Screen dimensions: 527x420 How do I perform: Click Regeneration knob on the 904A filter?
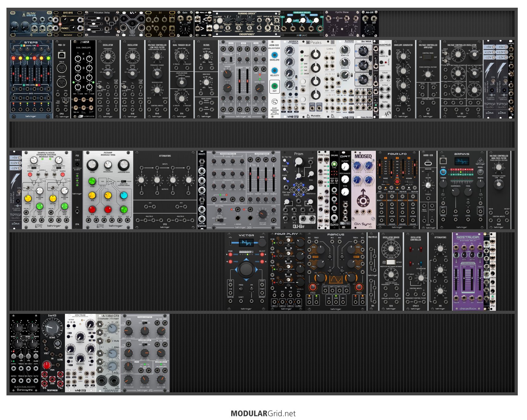[157, 90]
